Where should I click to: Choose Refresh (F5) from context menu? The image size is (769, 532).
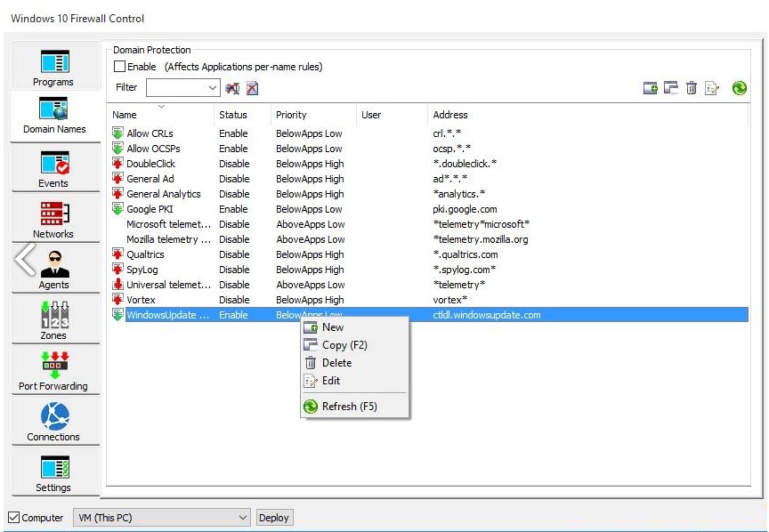(x=354, y=407)
